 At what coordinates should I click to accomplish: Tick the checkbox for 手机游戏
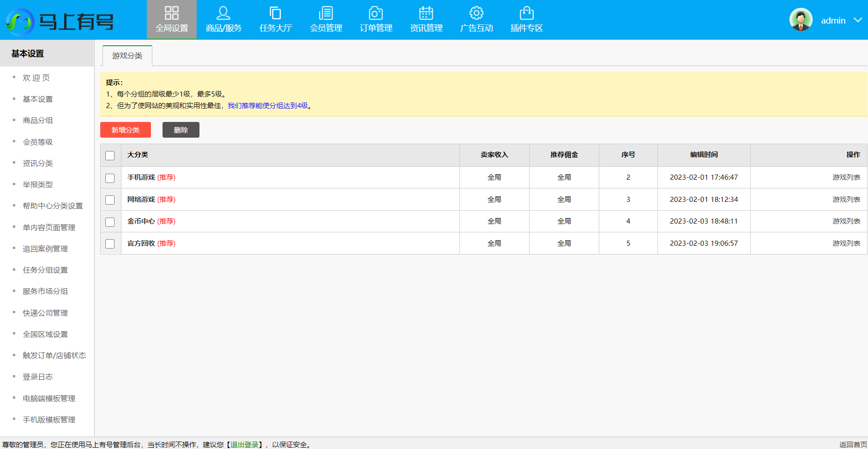pos(110,178)
